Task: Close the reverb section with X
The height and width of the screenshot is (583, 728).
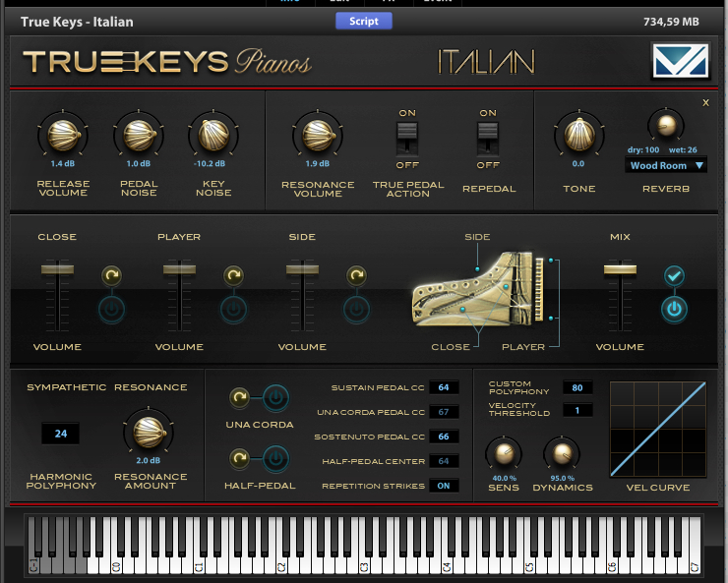Action: (x=705, y=102)
